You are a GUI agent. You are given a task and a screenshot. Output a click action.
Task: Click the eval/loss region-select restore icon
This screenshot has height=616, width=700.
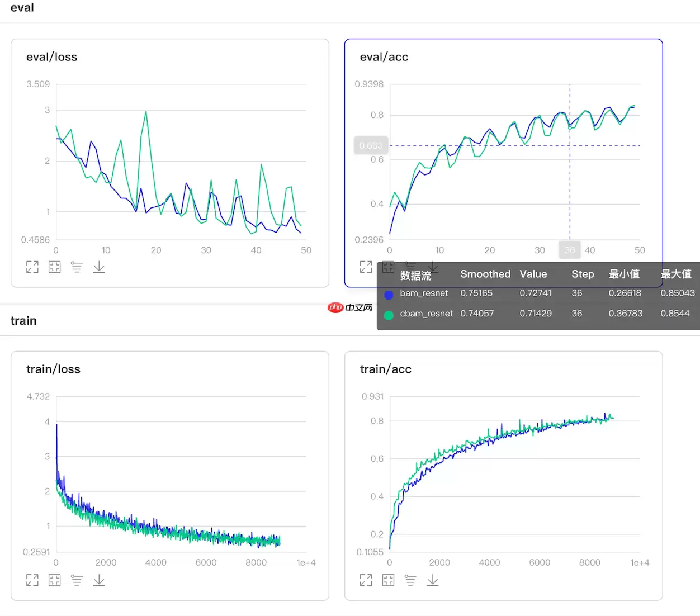[x=55, y=267]
